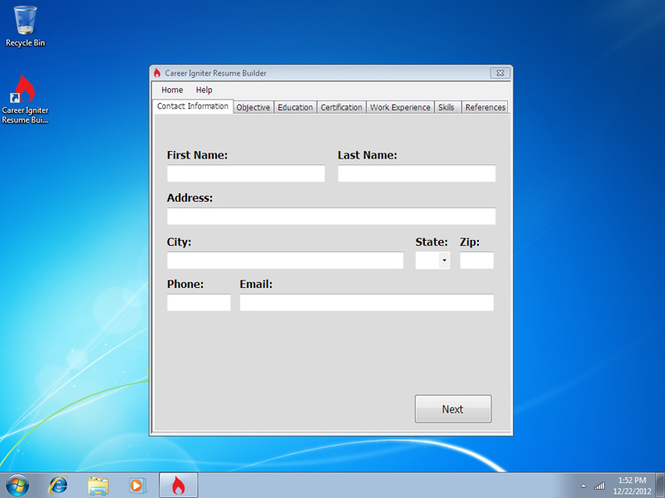Switch to the Skills tab
Image resolution: width=665 pixels, height=498 pixels.
point(446,107)
